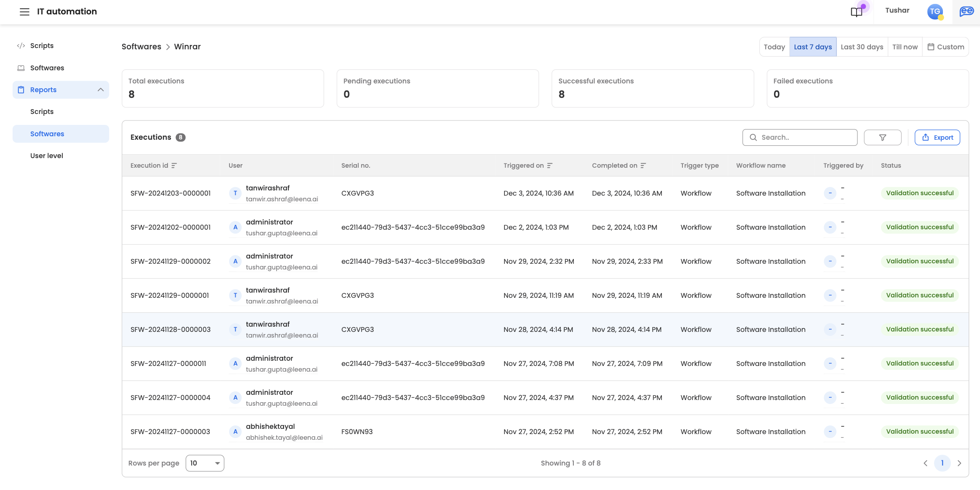
Task: Open the executions filter funnel
Action: point(882,138)
